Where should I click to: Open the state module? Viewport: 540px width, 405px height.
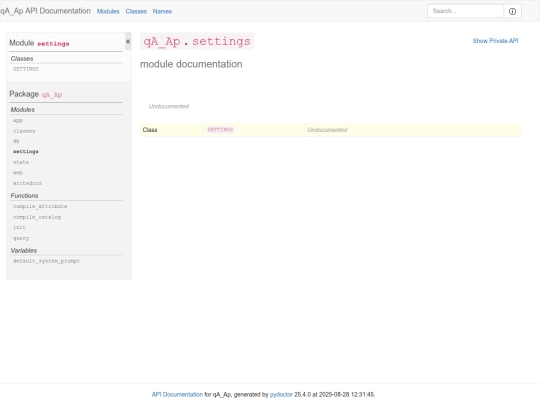[x=21, y=162]
